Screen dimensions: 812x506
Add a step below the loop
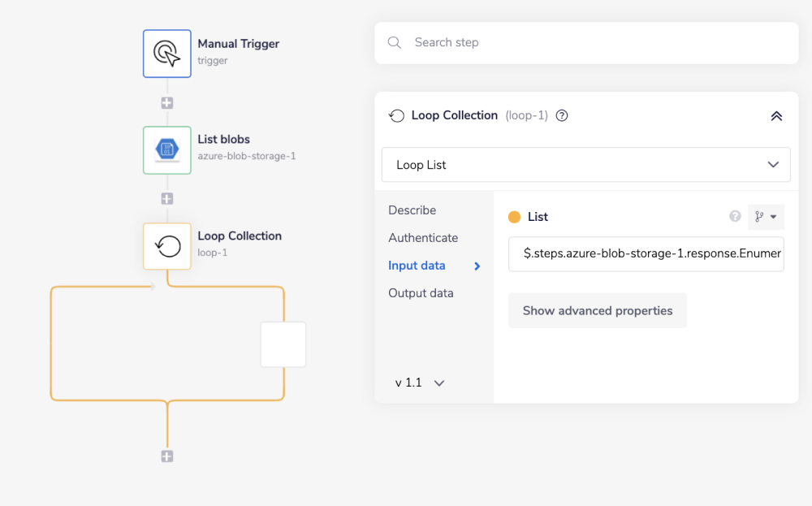(166, 456)
